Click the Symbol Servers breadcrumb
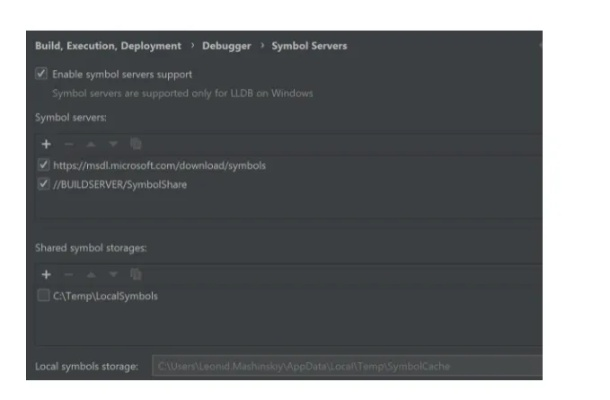The width and height of the screenshot is (610, 400). pos(309,46)
